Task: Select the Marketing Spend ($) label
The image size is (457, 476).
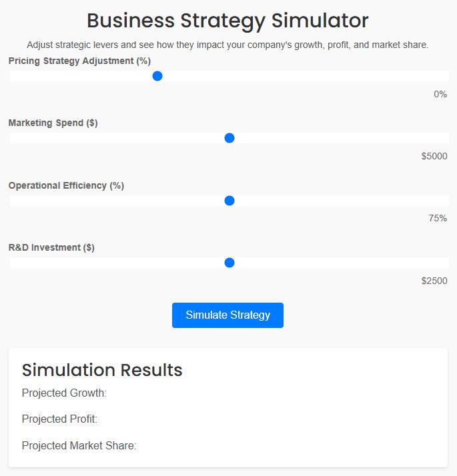Action: tap(53, 123)
